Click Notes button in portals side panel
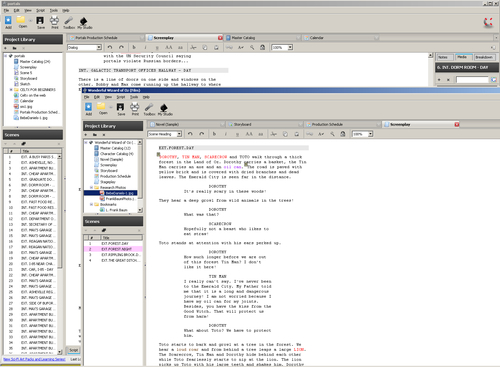Viewport: 500px width, 367px height. tap(445, 57)
